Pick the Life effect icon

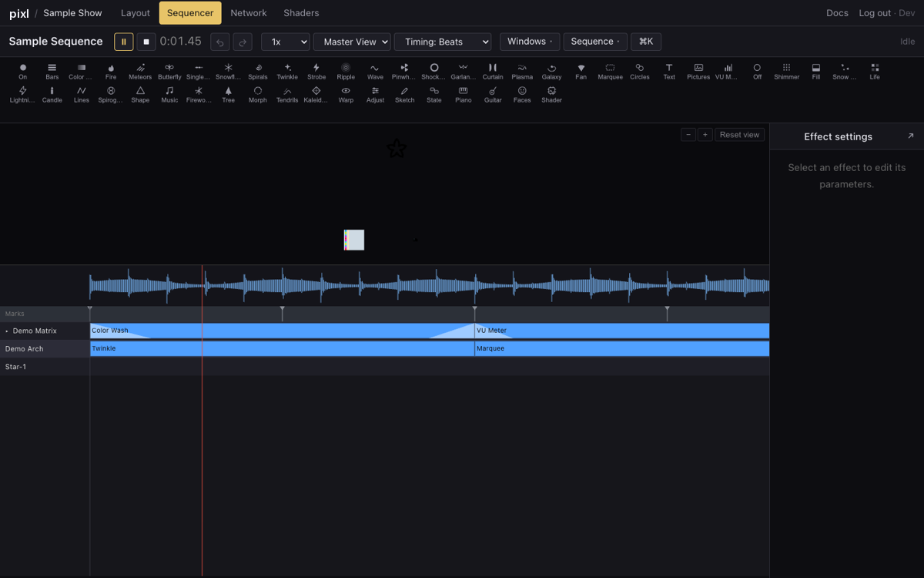[x=875, y=72]
